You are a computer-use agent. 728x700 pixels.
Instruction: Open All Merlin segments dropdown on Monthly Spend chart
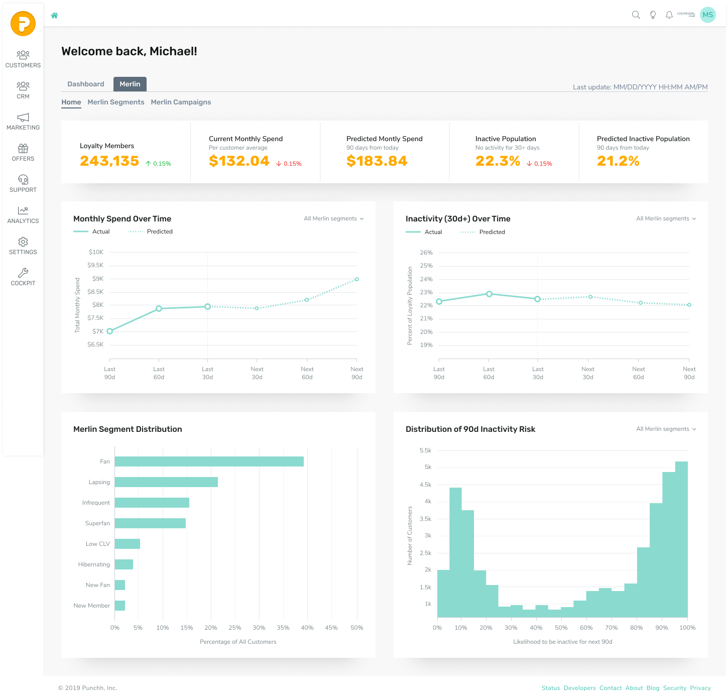click(333, 218)
